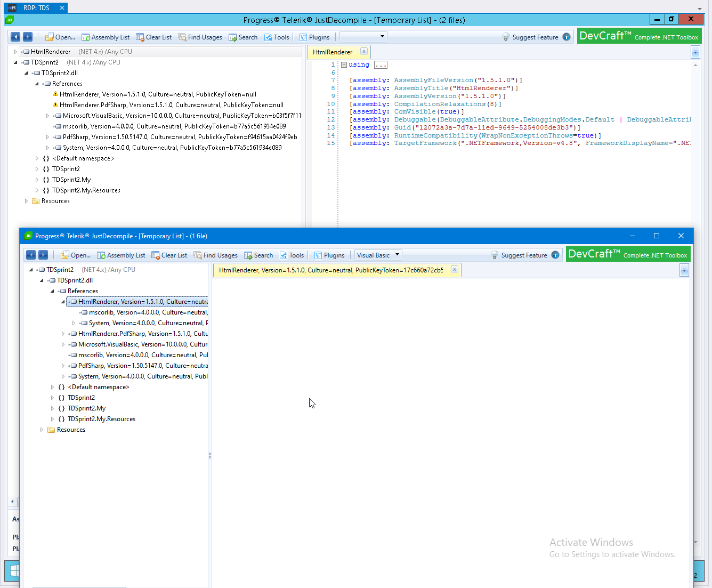Select the Microsoft.VisualBasic reference in the front window
Image resolution: width=712 pixels, height=588 pixels.
coord(139,344)
